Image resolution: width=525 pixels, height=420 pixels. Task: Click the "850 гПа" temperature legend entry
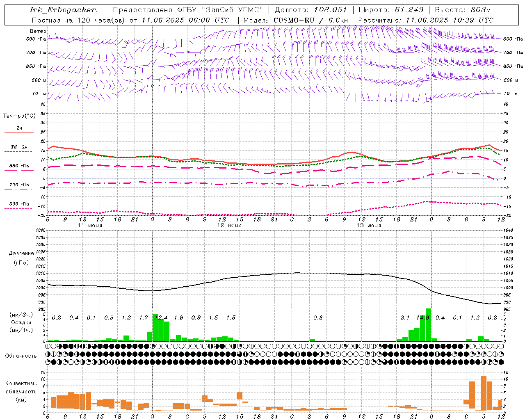point(19,166)
